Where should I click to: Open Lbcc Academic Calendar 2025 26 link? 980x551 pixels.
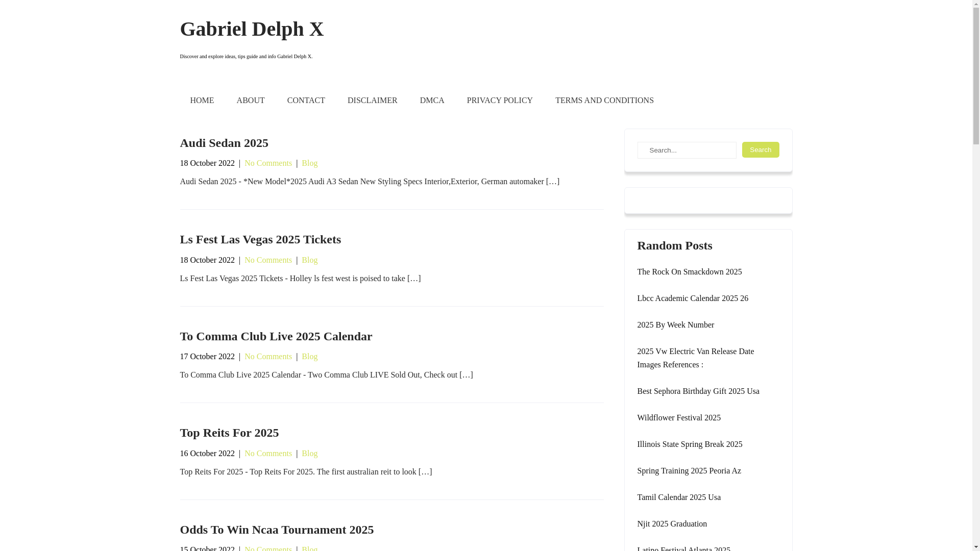693,298
